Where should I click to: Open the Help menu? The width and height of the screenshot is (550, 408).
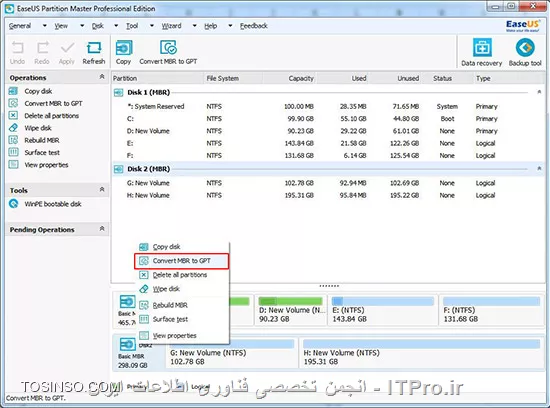point(210,26)
